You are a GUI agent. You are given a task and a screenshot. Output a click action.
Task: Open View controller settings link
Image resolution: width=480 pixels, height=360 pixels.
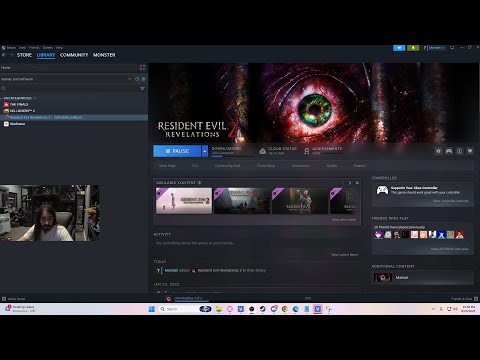click(451, 201)
